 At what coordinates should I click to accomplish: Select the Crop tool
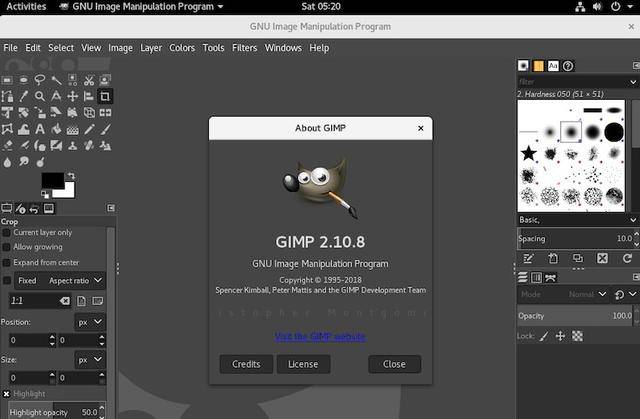pos(105,96)
